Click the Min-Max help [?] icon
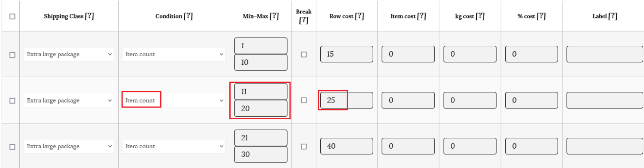Image resolution: width=644 pixels, height=168 pixels. [274, 16]
